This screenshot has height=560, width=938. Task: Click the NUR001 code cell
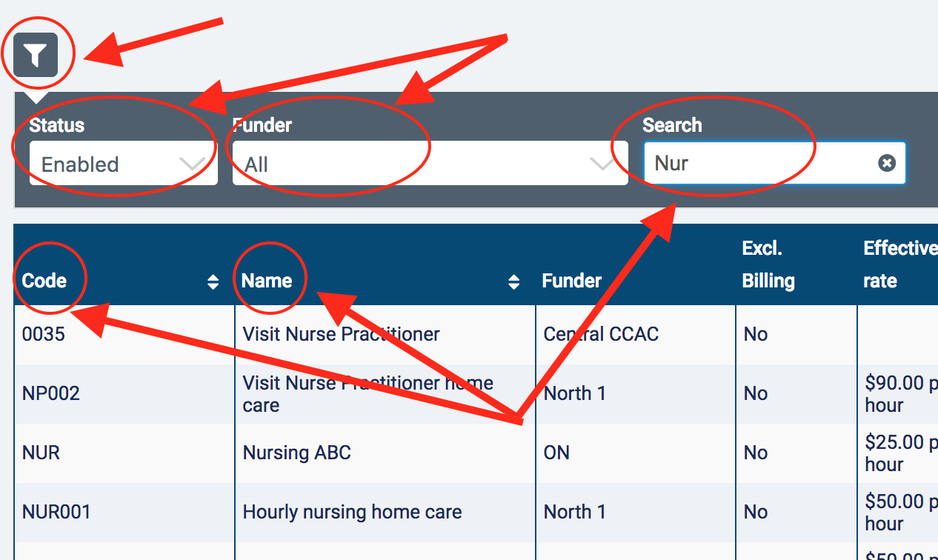(56, 512)
